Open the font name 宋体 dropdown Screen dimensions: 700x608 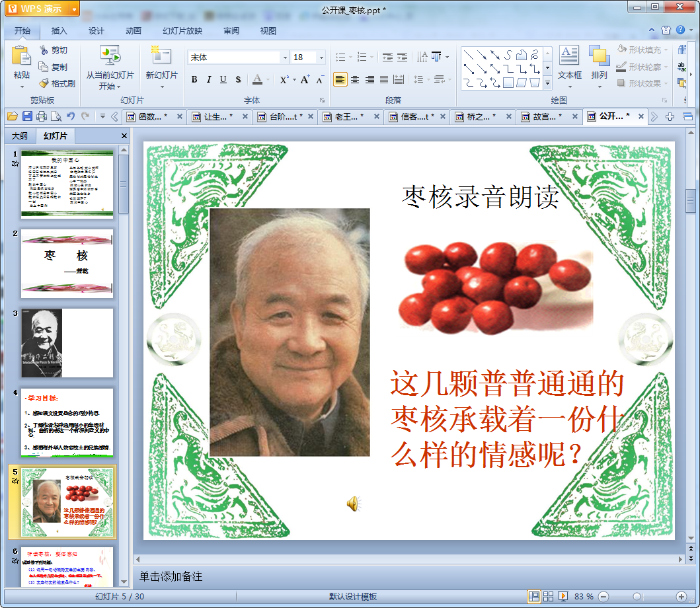pos(285,57)
